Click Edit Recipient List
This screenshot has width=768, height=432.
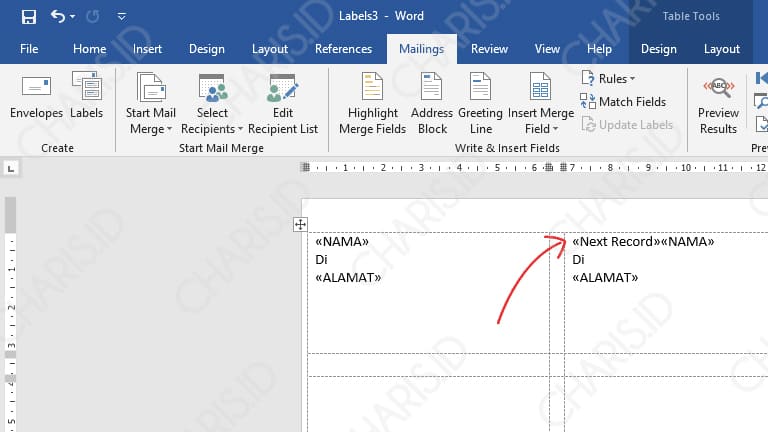(283, 104)
